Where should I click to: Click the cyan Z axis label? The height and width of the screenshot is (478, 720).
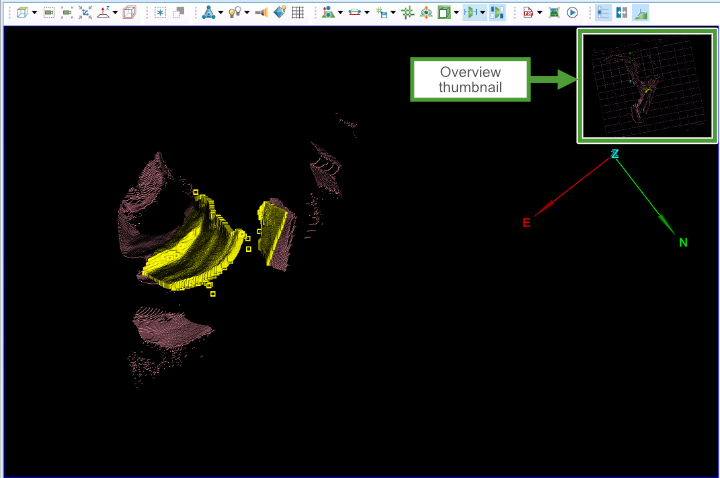(x=615, y=154)
